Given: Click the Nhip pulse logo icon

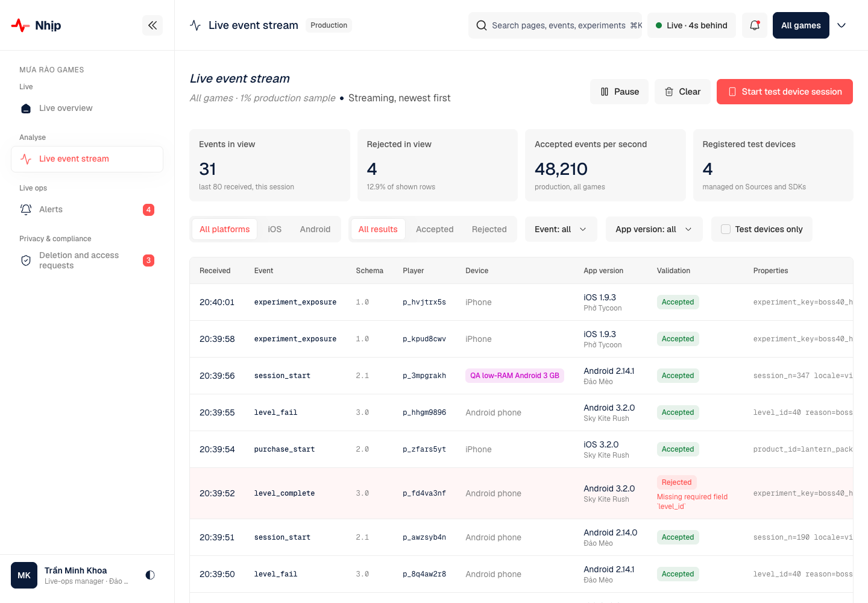Looking at the screenshot, I should pos(20,25).
